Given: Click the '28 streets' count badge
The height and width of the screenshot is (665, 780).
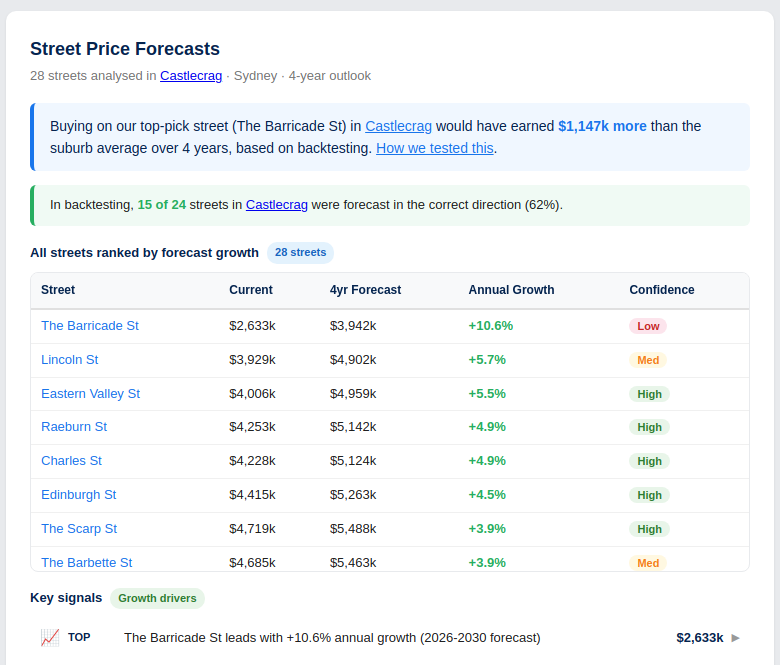Looking at the screenshot, I should (x=300, y=252).
